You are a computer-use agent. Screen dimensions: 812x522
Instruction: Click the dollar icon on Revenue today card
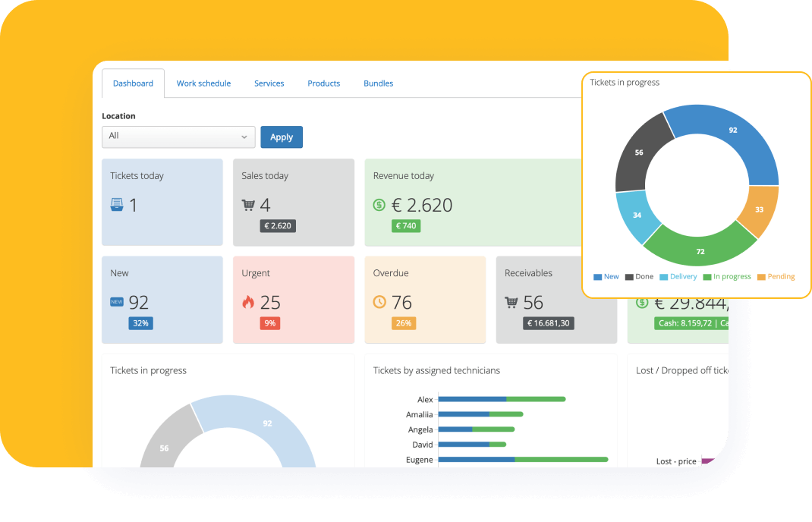click(379, 205)
